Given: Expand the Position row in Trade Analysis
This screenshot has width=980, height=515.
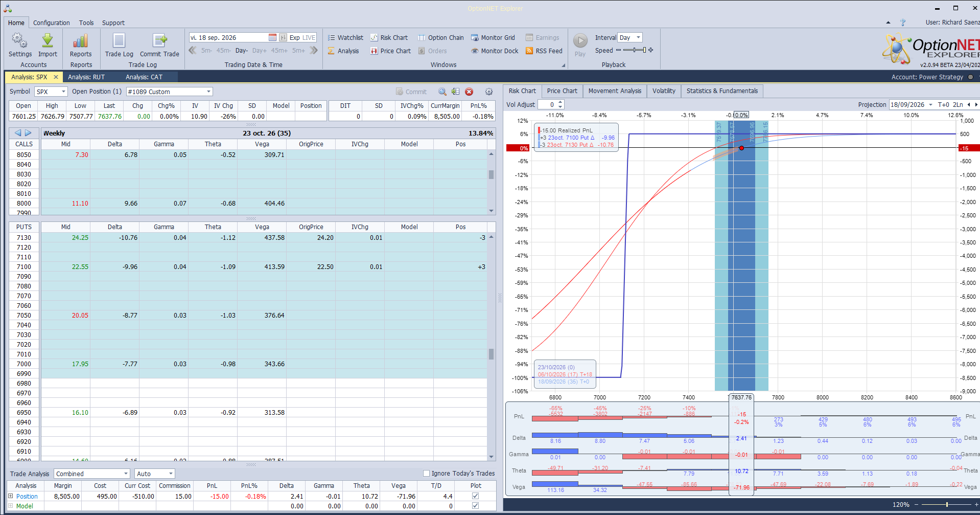Looking at the screenshot, I should (x=10, y=496).
